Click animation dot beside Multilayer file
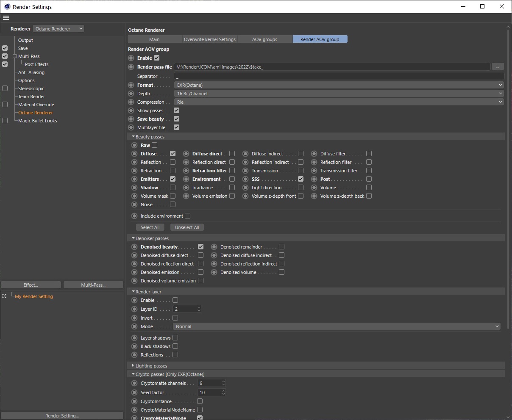This screenshot has width=512, height=420. click(x=131, y=127)
